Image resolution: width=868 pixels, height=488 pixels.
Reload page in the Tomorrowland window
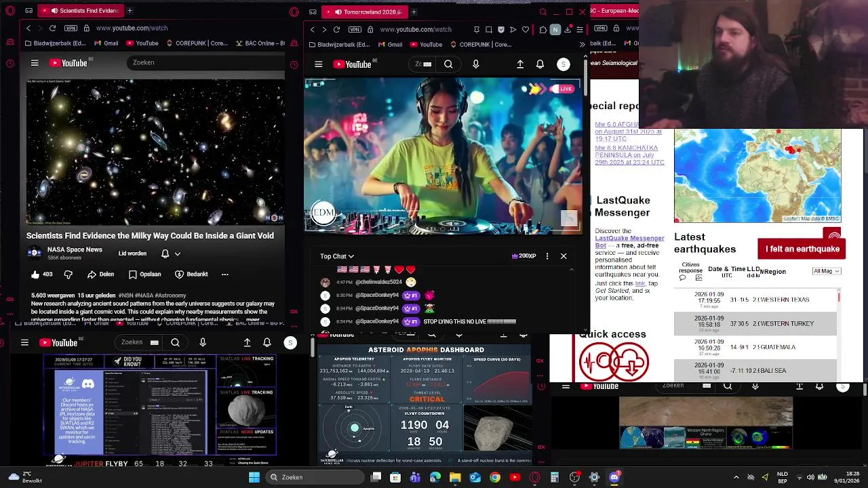336,30
